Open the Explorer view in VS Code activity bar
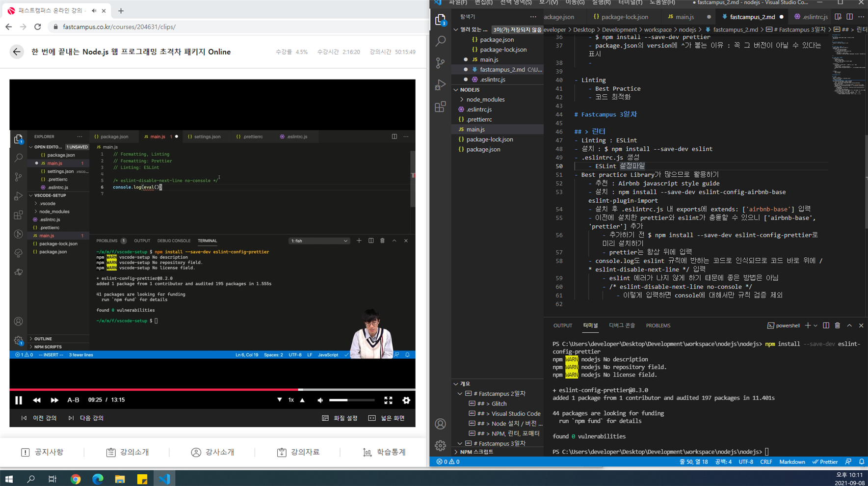Screen dimensions: 868x486 [440, 20]
